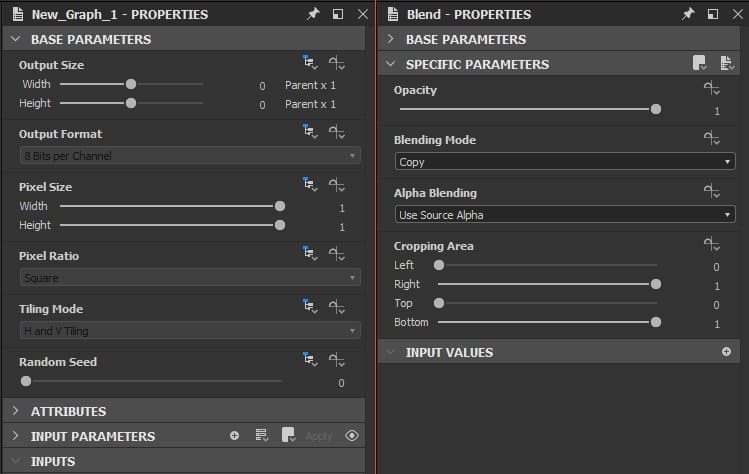The height and width of the screenshot is (474, 749).
Task: Open input parameters preset icon
Action: pyautogui.click(x=289, y=435)
